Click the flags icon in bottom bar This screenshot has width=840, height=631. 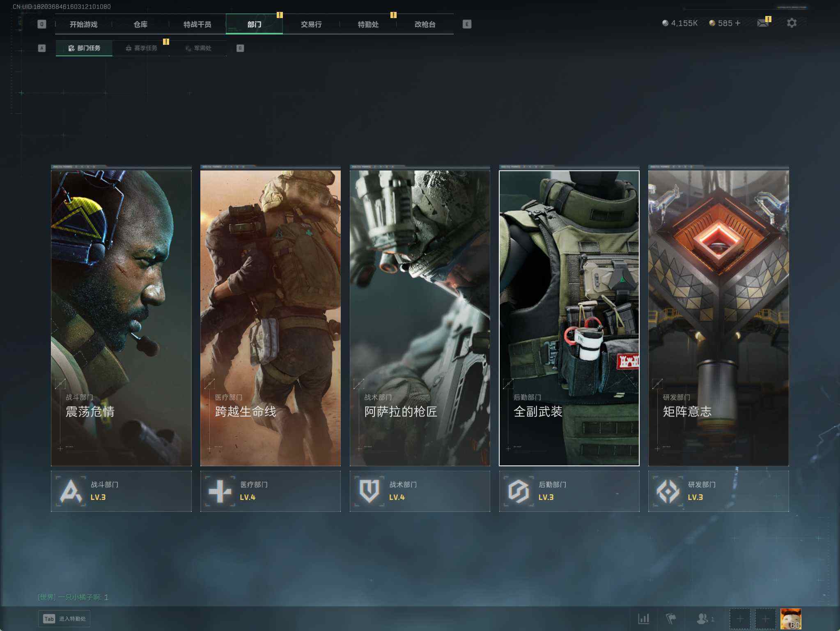click(x=671, y=618)
